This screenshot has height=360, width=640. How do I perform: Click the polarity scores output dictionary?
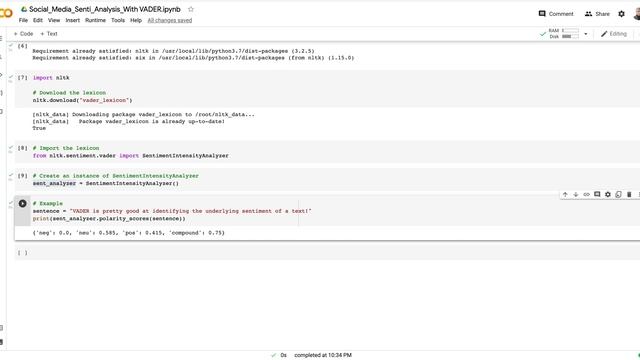pyautogui.click(x=129, y=233)
